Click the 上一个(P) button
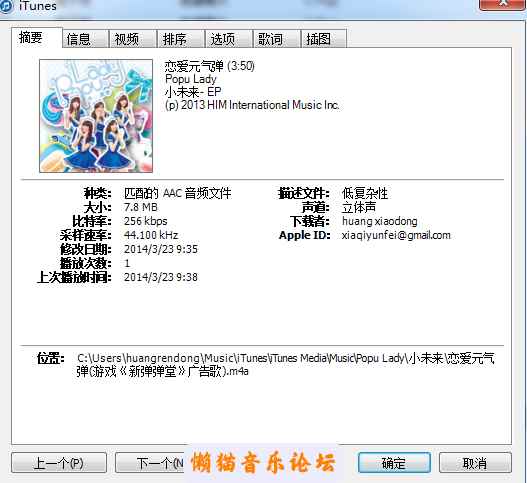This screenshot has width=527, height=483. point(59,463)
